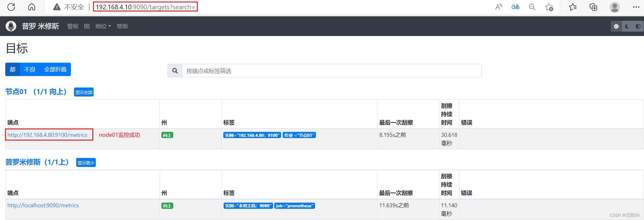Click the endpoint filter search field

click(x=331, y=71)
